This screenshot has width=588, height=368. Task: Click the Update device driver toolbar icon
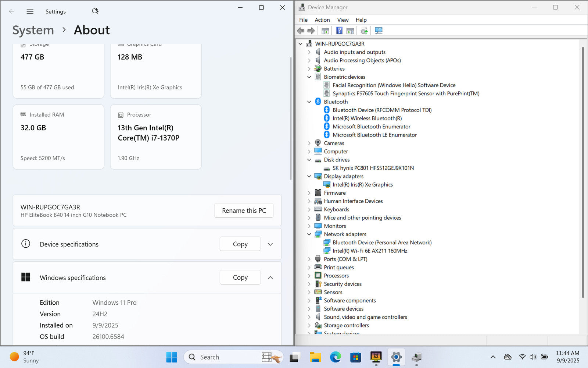tap(364, 31)
